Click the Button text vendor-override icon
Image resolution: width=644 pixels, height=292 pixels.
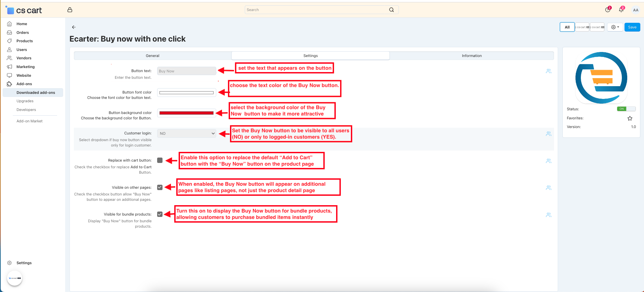tap(548, 71)
